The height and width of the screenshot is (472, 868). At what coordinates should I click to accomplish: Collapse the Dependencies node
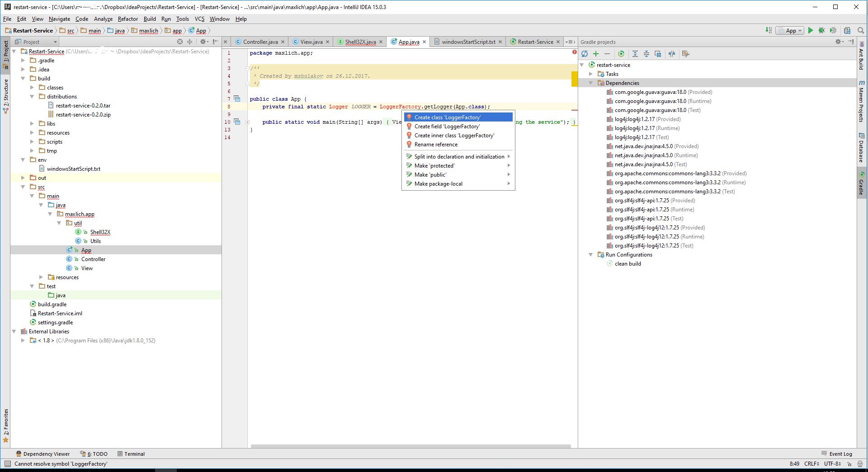(x=591, y=83)
